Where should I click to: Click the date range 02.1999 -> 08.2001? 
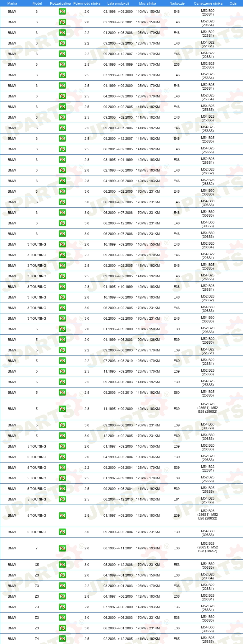point(118,22)
